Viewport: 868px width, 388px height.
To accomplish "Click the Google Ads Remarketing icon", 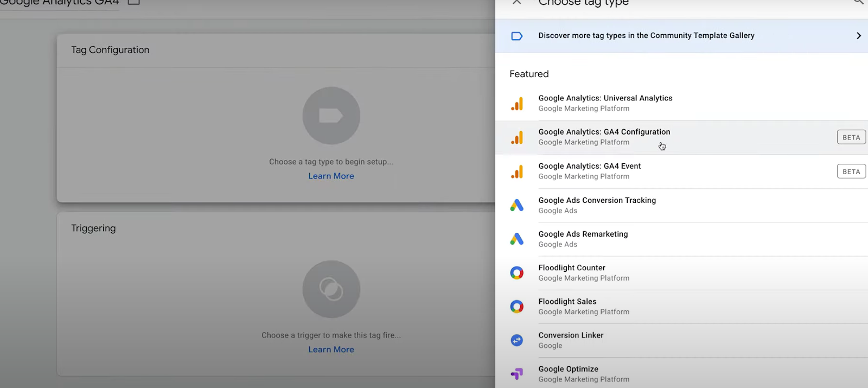I will click(517, 239).
